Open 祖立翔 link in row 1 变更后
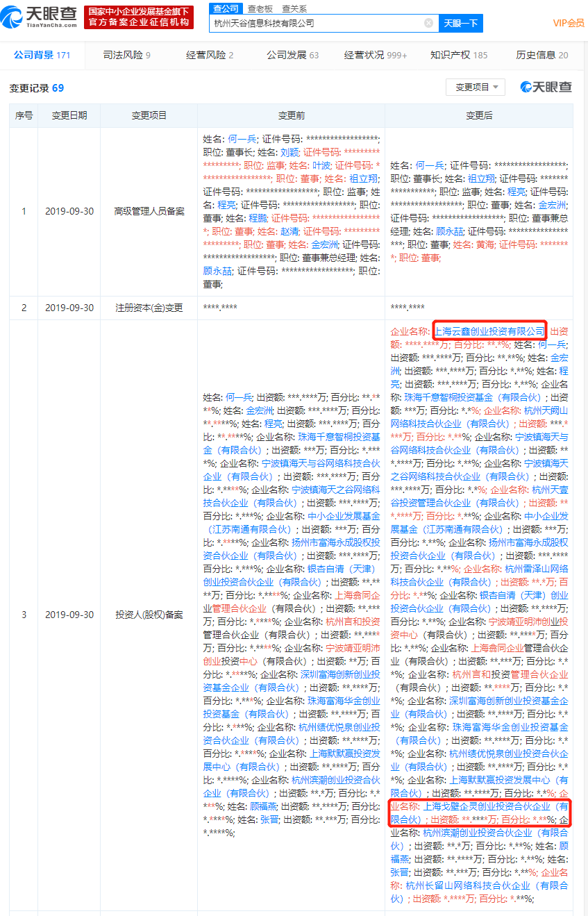Image resolution: width=588 pixels, height=916 pixels. 481,178
